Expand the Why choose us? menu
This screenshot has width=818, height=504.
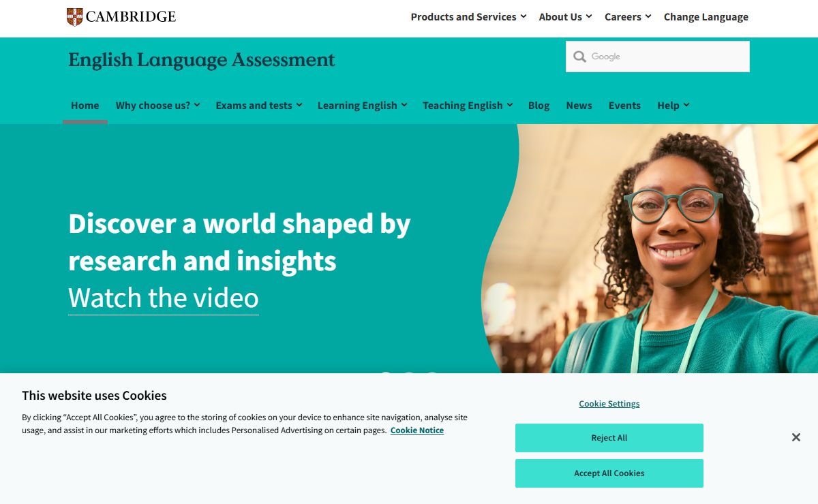157,106
